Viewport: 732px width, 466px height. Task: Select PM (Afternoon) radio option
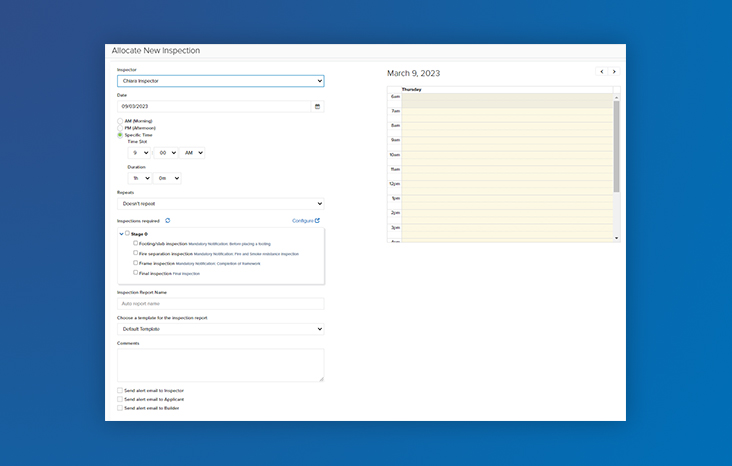pyautogui.click(x=120, y=128)
